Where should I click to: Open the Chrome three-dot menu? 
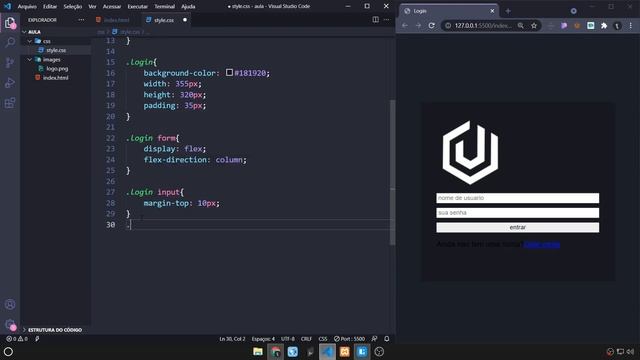coord(631,25)
